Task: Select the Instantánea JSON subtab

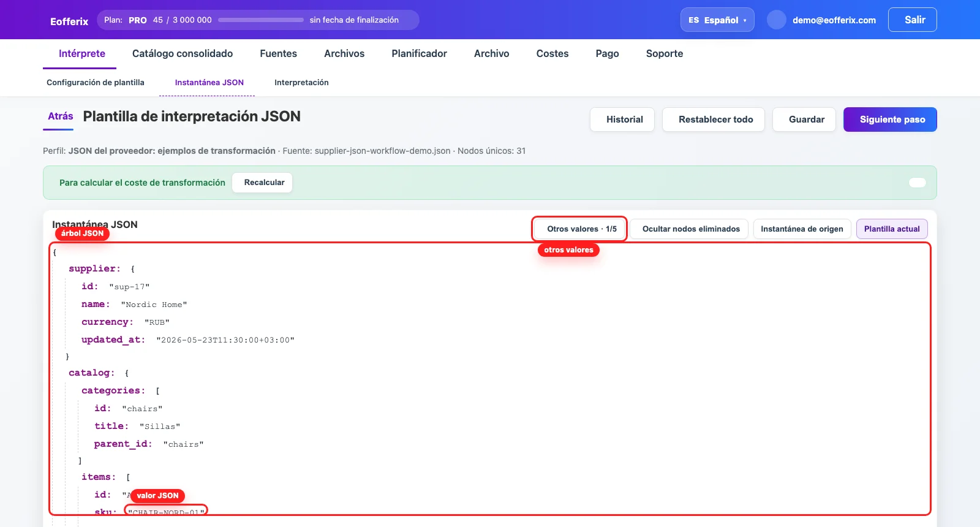Action: click(209, 82)
